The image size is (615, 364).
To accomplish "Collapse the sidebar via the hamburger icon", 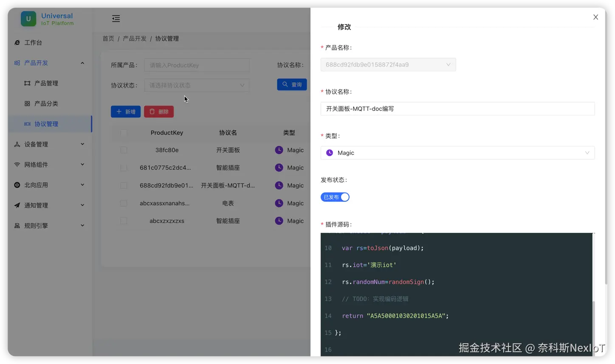I will 116,19.
